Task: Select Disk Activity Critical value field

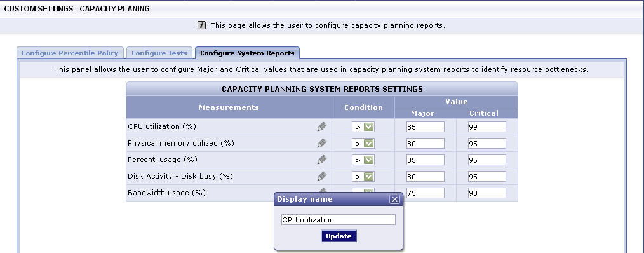Action: click(486, 177)
